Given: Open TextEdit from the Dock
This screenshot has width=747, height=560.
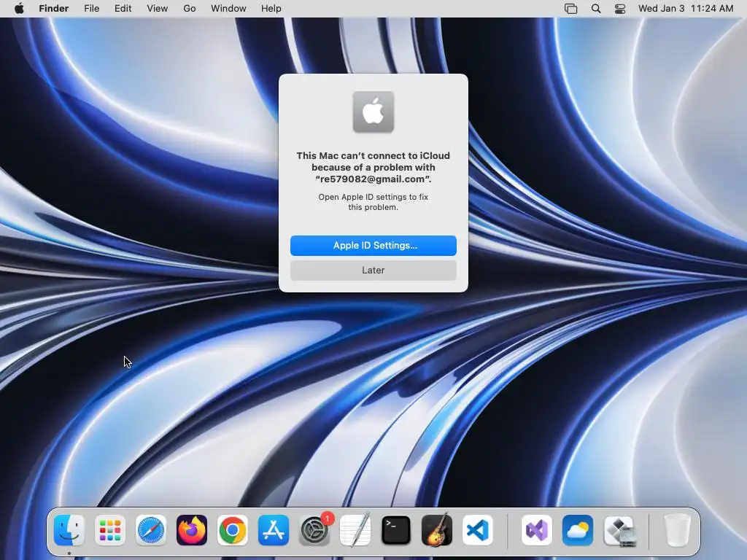Looking at the screenshot, I should (x=355, y=530).
